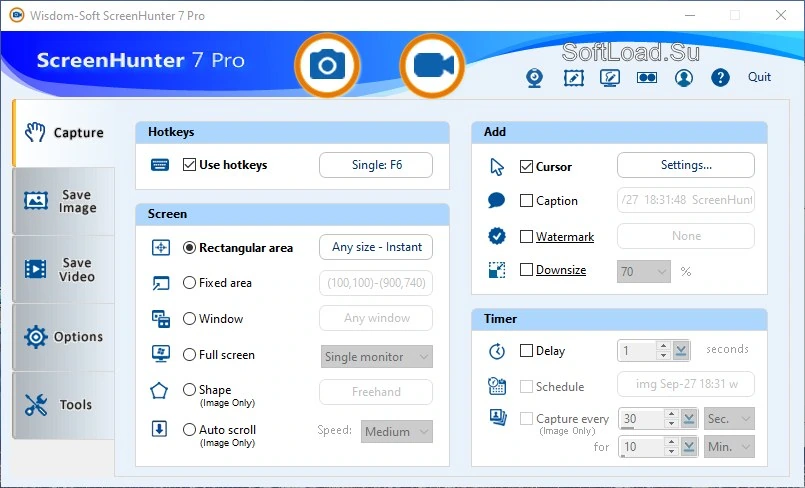Click the Any size - Instant button
The height and width of the screenshot is (488, 805).
click(376, 247)
